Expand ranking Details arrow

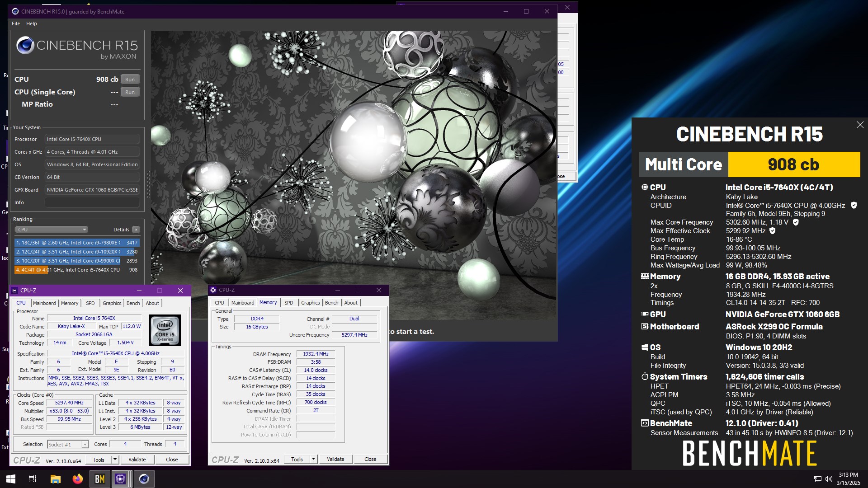[136, 230]
